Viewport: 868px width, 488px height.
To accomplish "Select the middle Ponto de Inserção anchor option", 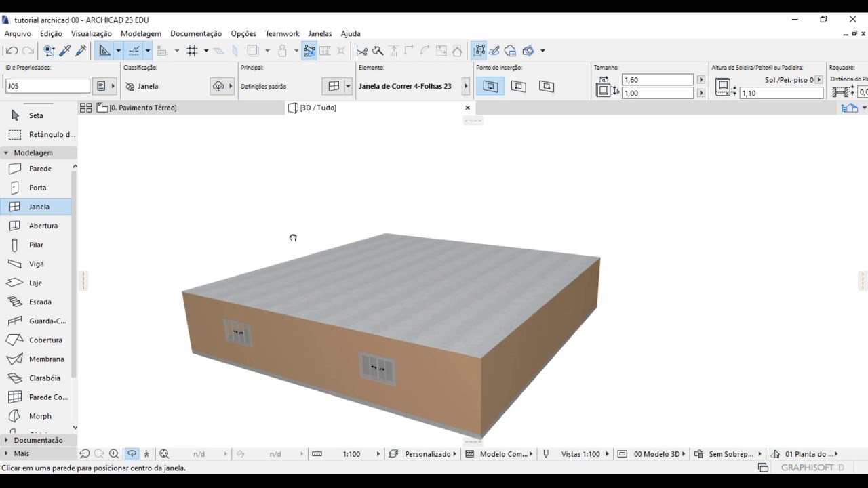I will tap(519, 86).
